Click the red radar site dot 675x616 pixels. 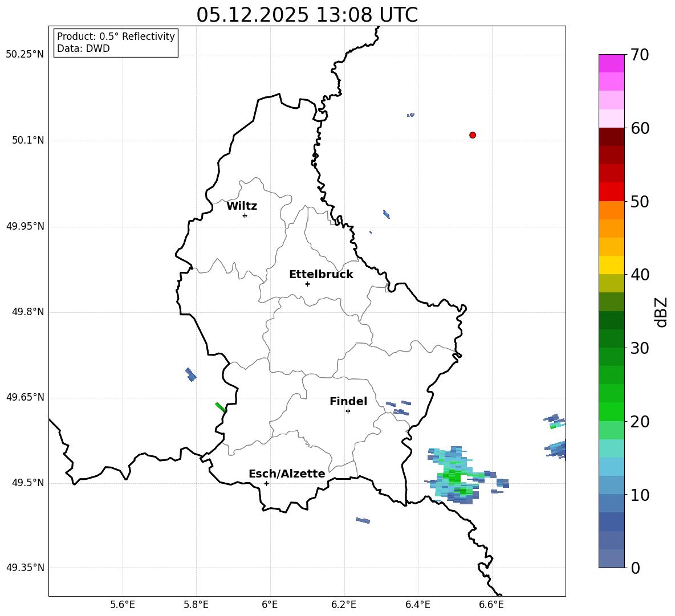click(473, 135)
